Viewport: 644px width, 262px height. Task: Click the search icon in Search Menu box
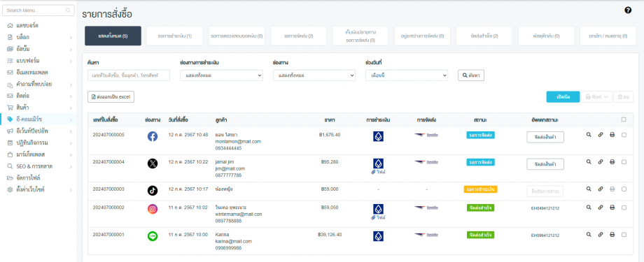pos(68,10)
